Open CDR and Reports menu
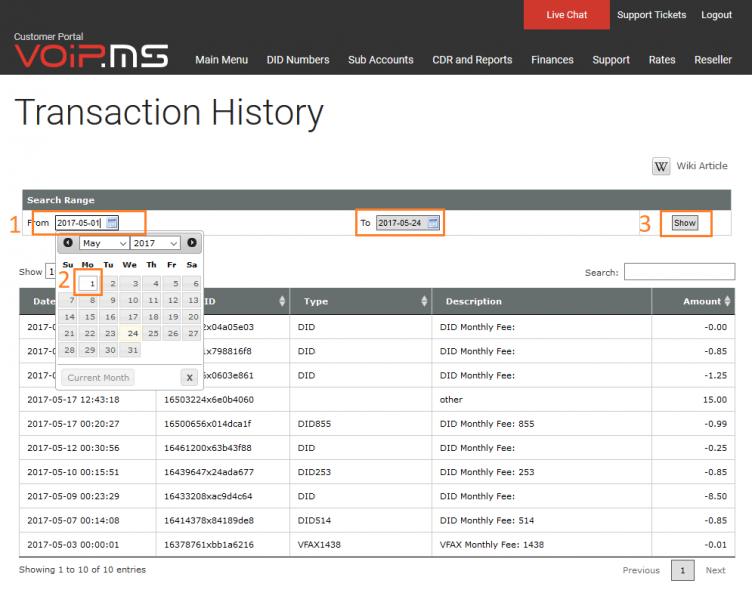This screenshot has width=752, height=599. pos(472,60)
